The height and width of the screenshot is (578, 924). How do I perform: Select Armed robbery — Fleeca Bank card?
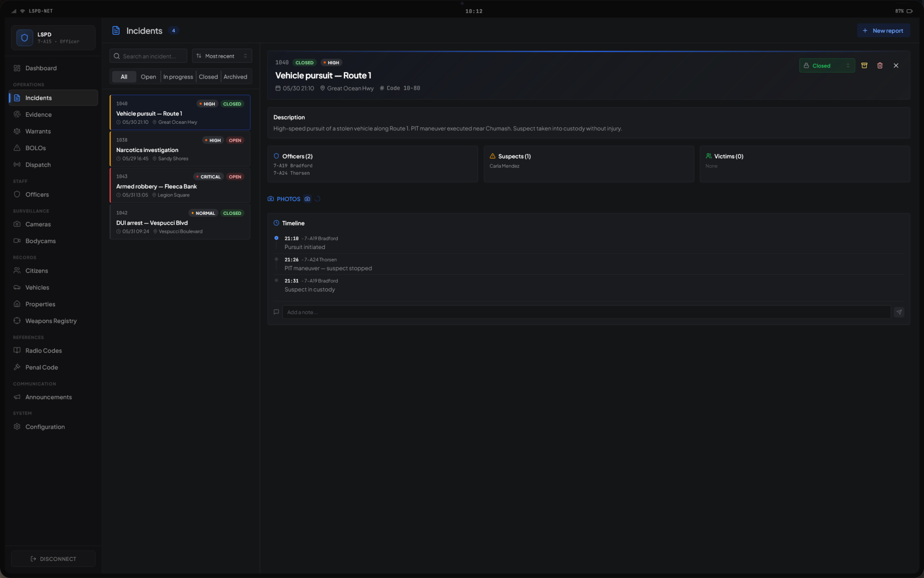[x=180, y=185]
